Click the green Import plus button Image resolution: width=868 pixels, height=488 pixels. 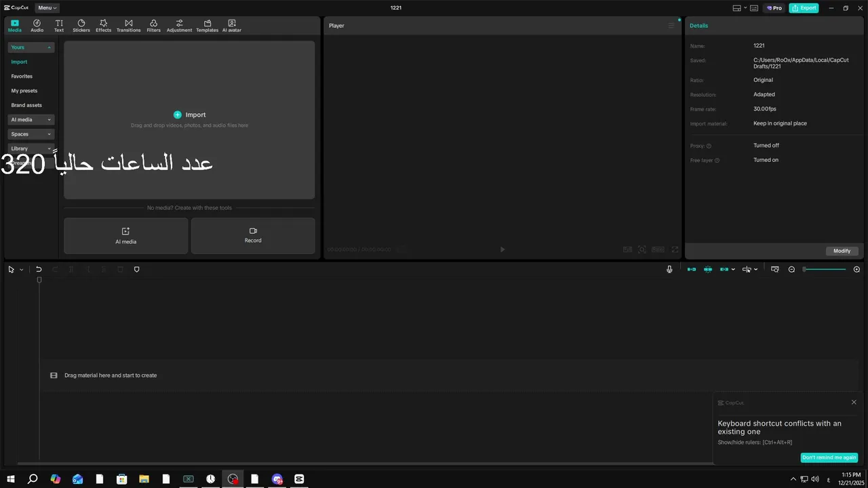(x=178, y=115)
